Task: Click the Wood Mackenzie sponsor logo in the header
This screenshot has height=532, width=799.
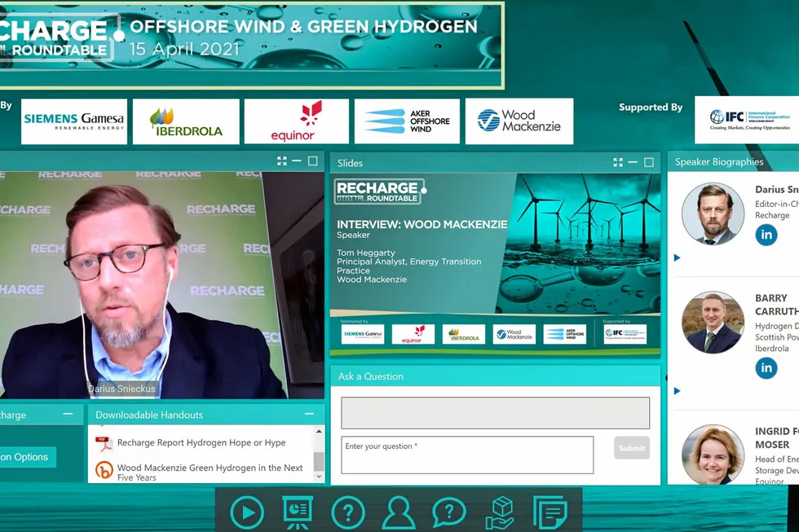Action: tap(519, 121)
